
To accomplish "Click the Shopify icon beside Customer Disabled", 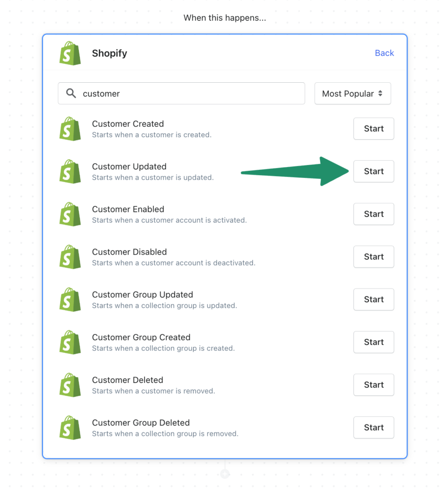I will point(70,257).
